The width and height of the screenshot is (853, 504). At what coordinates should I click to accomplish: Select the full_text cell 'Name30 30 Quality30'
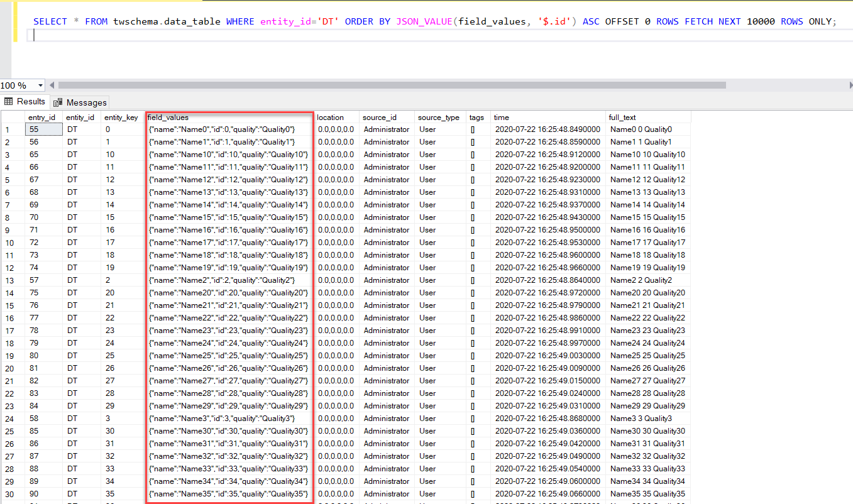[x=649, y=431]
